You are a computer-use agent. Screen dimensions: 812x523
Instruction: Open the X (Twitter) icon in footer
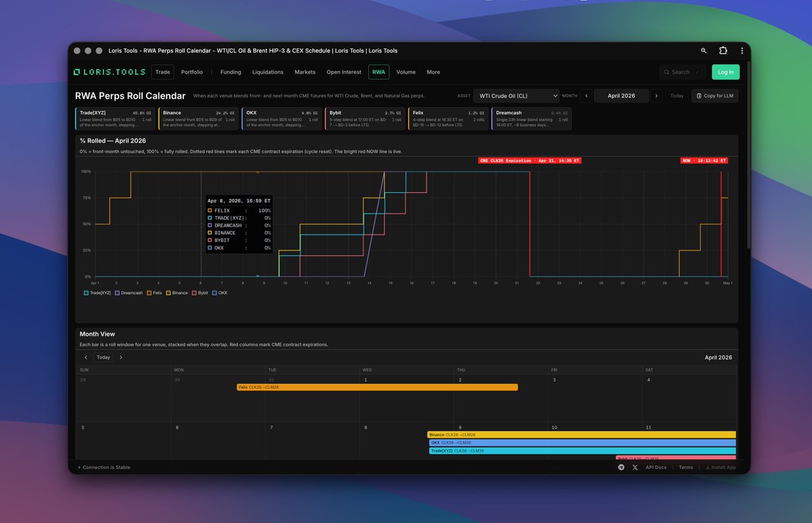click(635, 468)
